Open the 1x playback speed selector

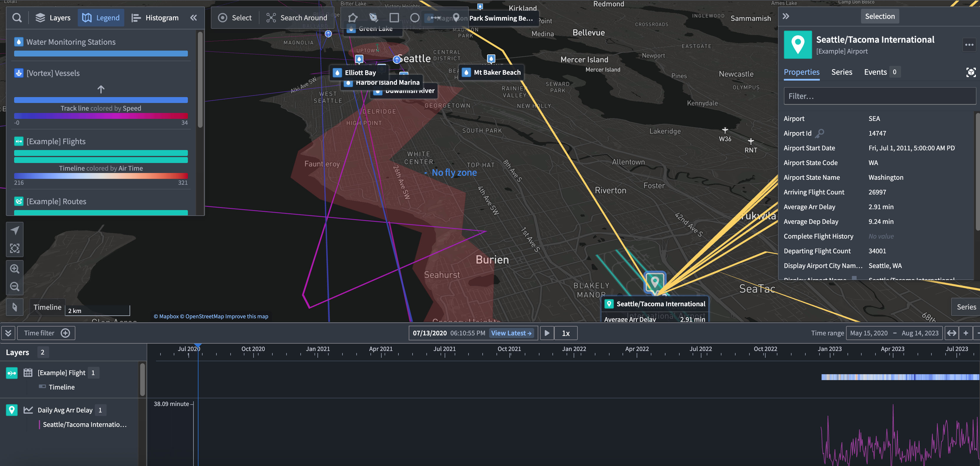(566, 333)
